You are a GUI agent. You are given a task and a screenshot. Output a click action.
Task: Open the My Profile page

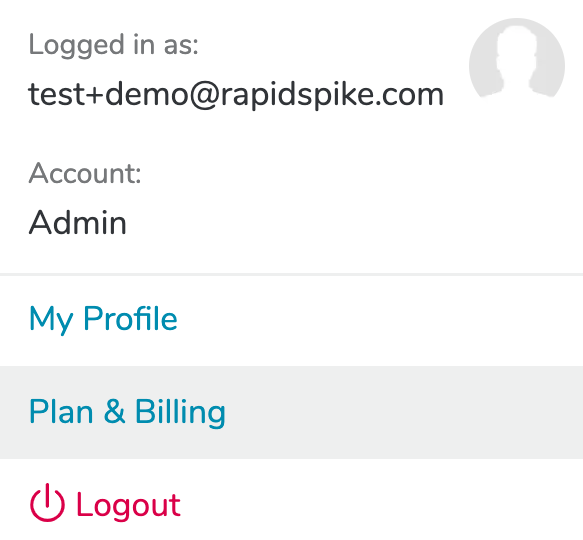pyautogui.click(x=103, y=319)
